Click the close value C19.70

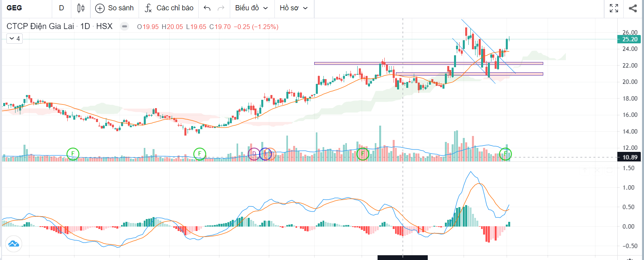click(220, 27)
